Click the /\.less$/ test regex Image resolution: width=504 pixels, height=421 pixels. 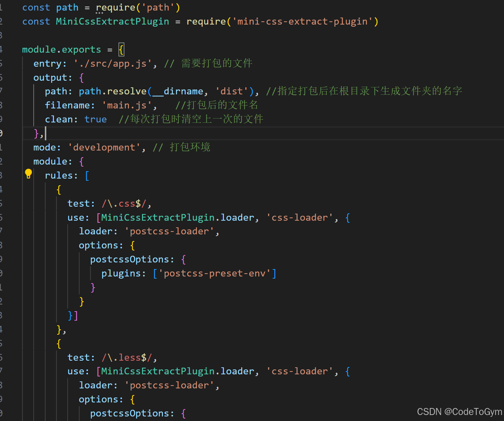tap(127, 357)
